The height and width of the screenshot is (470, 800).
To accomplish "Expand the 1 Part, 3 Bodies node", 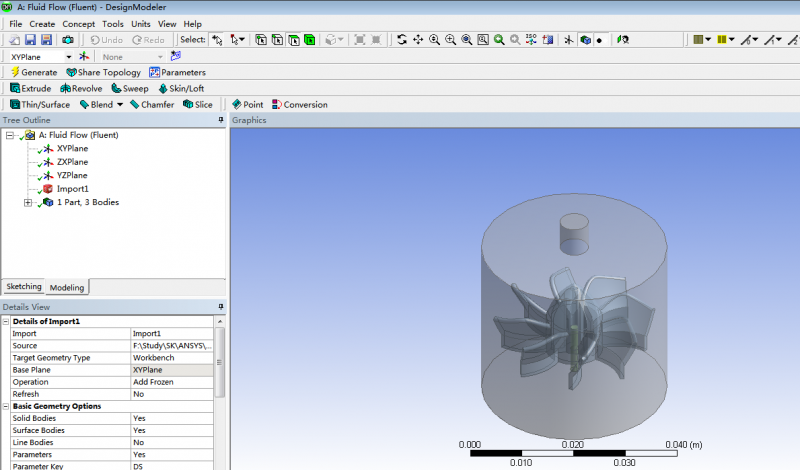I will click(28, 202).
